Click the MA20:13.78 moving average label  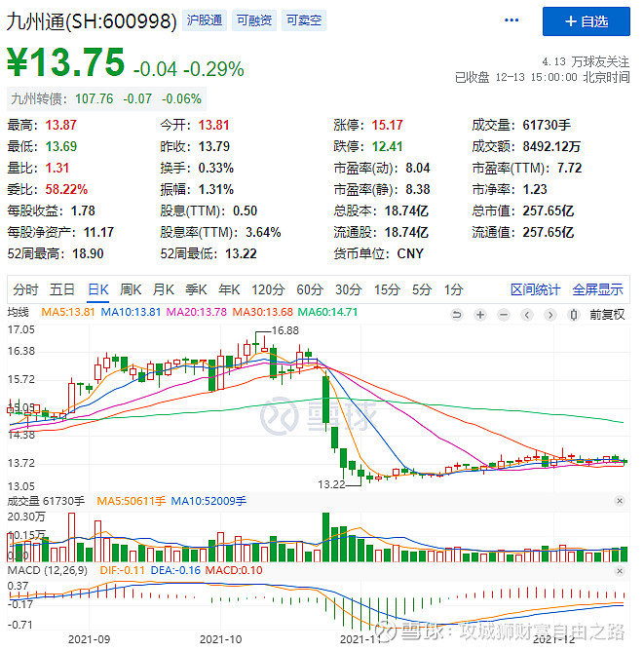(196, 312)
